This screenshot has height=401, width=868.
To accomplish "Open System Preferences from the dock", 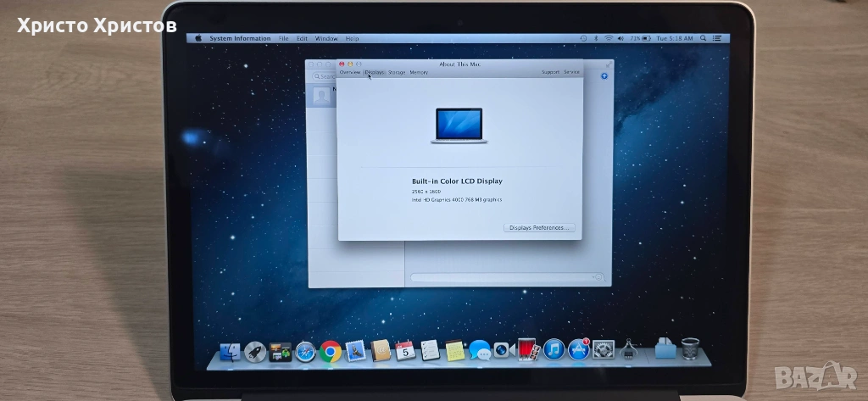I will pyautogui.click(x=604, y=349).
